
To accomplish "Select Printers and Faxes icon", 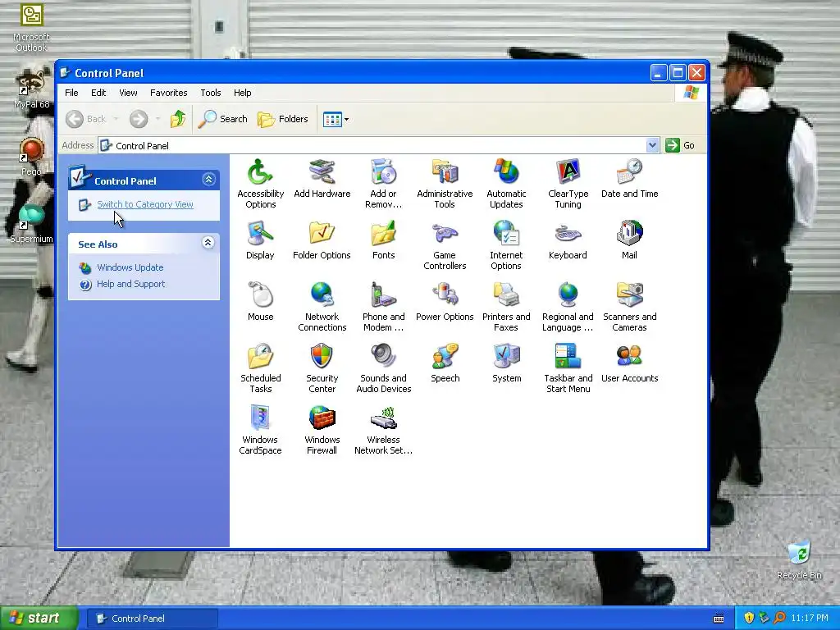I will [x=506, y=307].
